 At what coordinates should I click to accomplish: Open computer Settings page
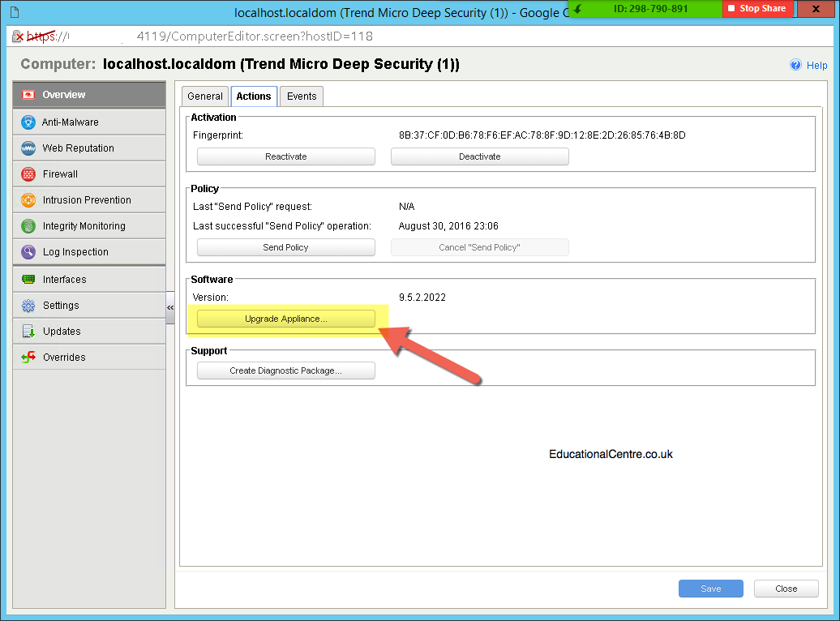(x=61, y=306)
